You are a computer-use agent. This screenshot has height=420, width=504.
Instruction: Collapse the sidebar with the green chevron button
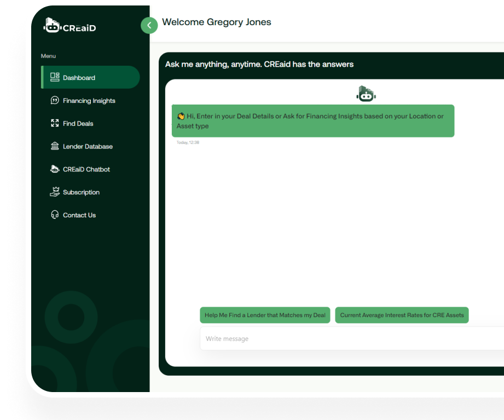[149, 25]
